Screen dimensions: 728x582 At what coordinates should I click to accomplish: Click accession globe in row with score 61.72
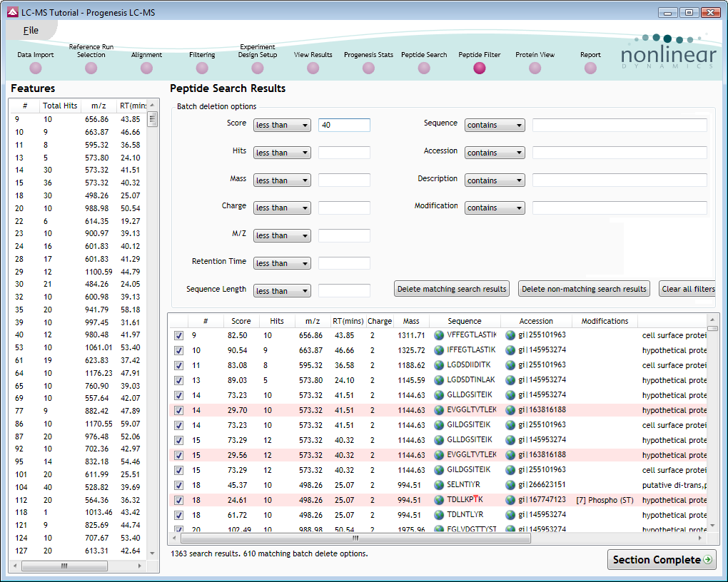click(510, 515)
